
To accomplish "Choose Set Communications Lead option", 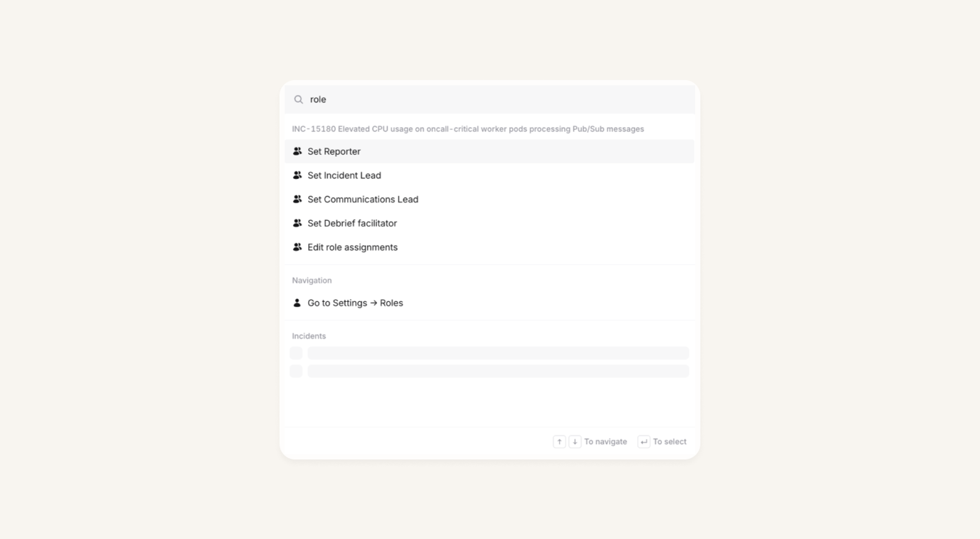I will pos(363,200).
